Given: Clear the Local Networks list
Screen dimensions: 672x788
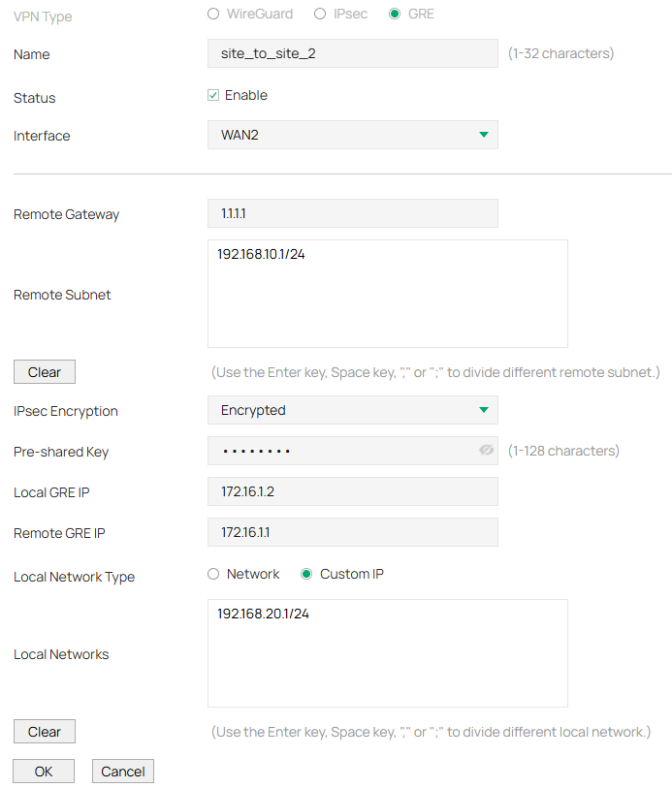Looking at the screenshot, I should click(x=44, y=731).
